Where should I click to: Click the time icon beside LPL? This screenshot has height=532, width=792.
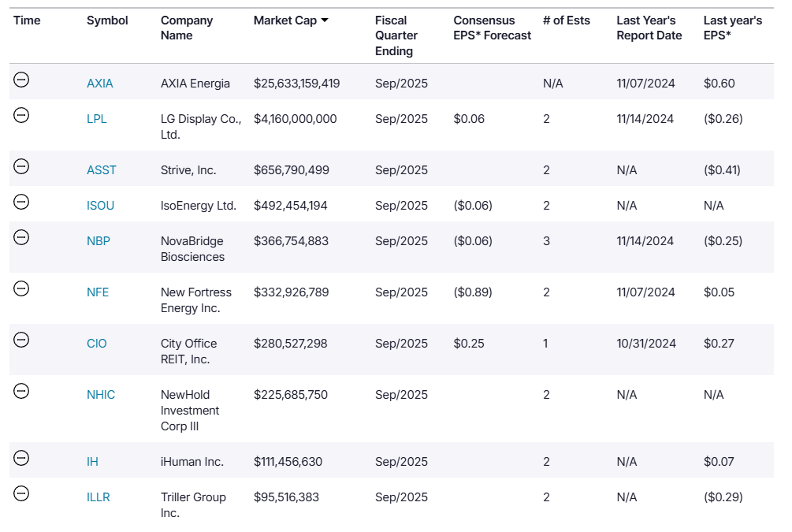click(x=22, y=115)
